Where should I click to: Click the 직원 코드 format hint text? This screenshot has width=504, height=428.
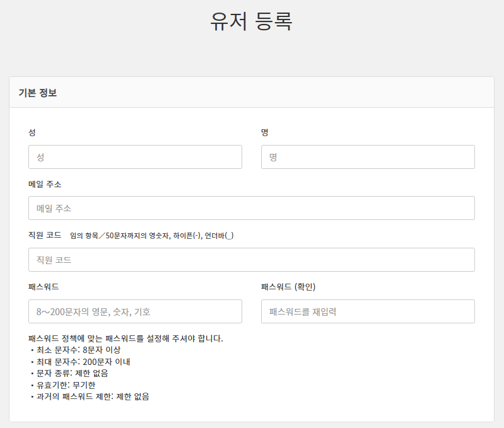(x=151, y=236)
